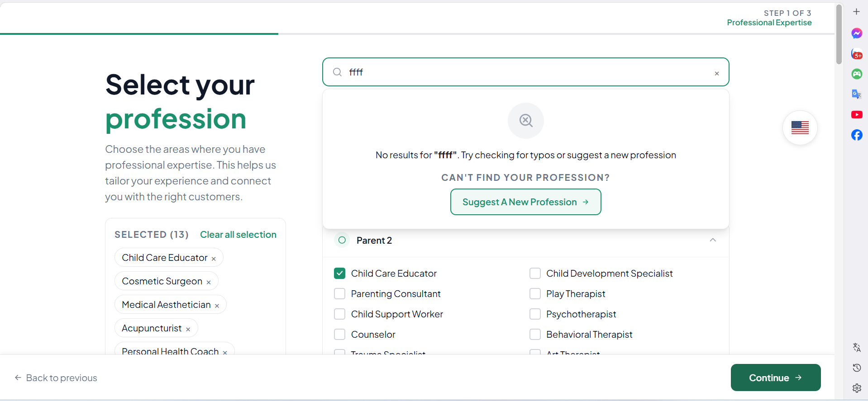Remove Cosmetic Surgeon from selected professions

(x=209, y=281)
